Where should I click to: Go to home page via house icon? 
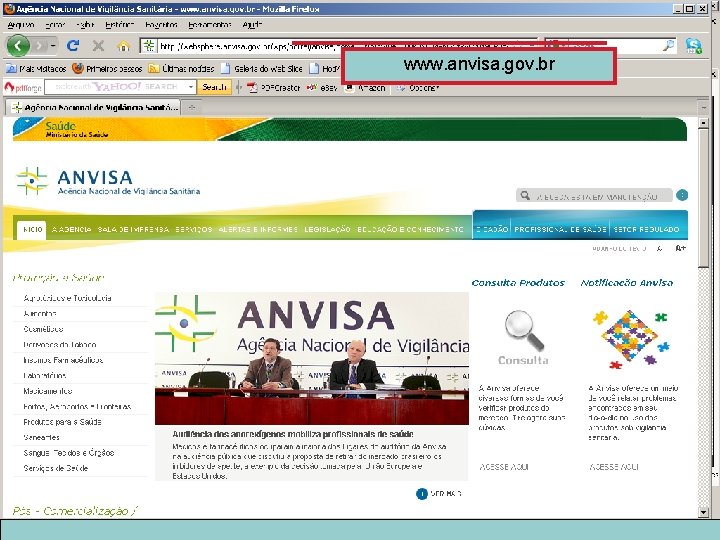(123, 46)
